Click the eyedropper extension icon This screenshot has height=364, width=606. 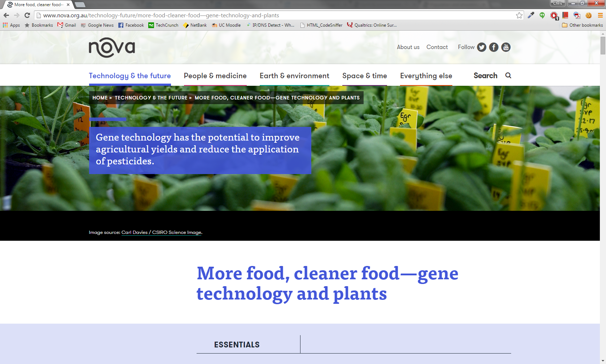click(531, 15)
